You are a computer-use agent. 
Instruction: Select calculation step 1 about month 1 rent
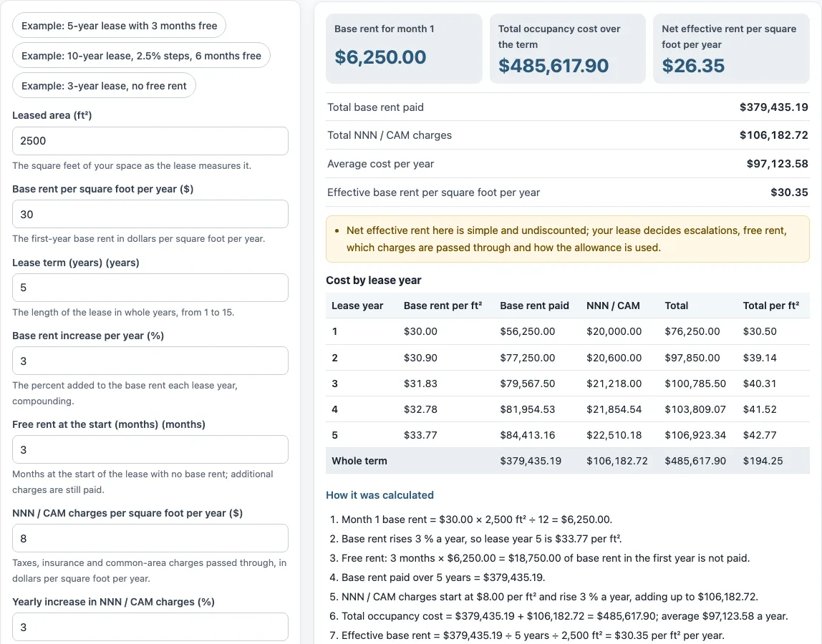pyautogui.click(x=477, y=519)
